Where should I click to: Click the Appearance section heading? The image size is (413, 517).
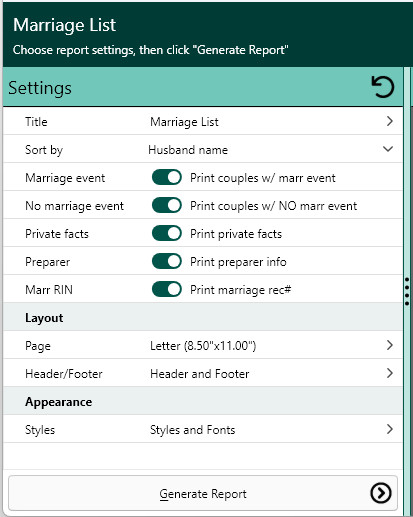click(x=59, y=402)
